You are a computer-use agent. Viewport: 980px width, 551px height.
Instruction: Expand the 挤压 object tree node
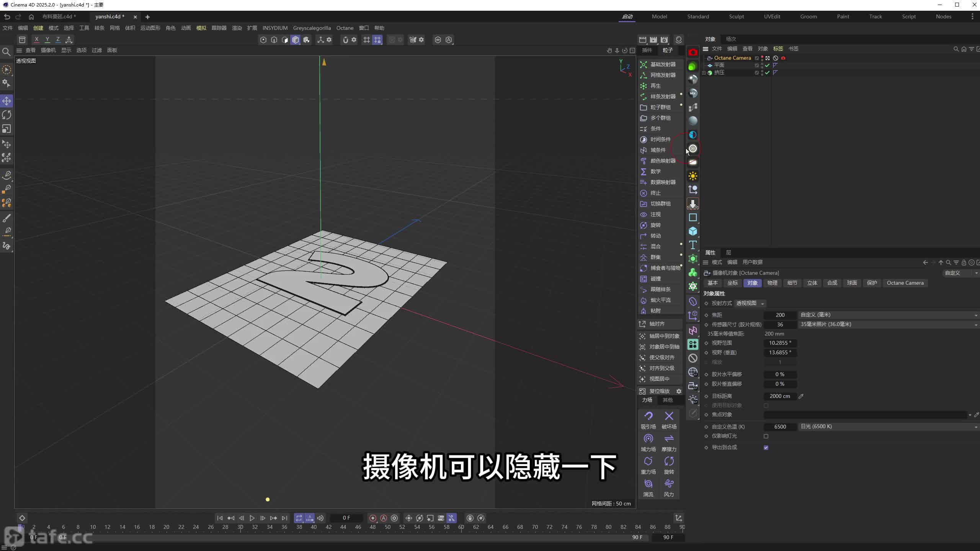pos(704,72)
